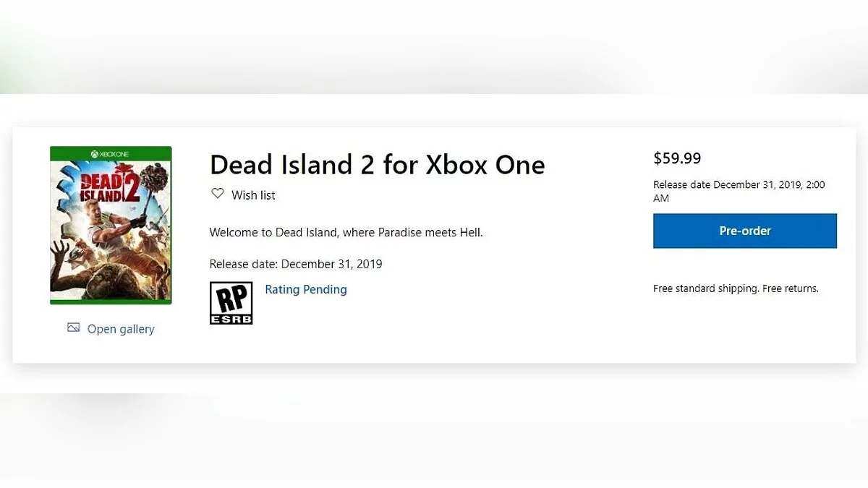Click the Free standard shipping text

pos(705,288)
